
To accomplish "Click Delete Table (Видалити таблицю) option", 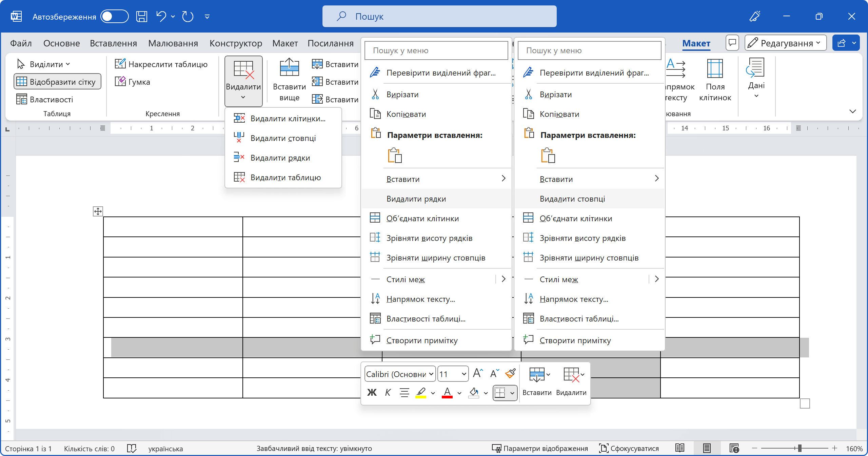I will pos(285,178).
